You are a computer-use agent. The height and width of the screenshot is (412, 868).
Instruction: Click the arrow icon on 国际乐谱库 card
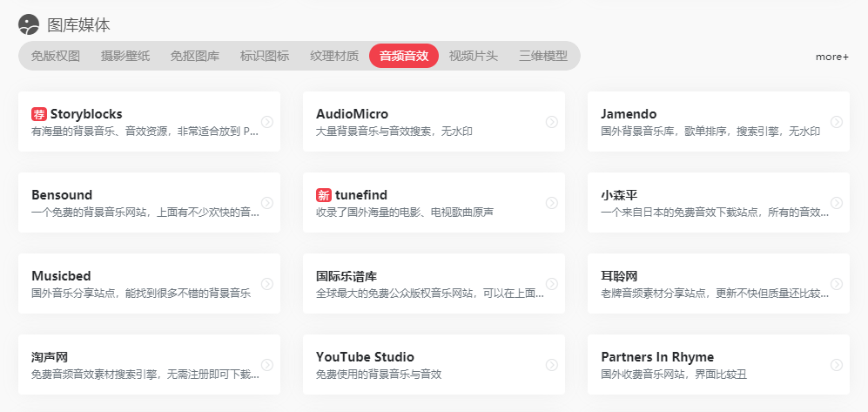(552, 284)
